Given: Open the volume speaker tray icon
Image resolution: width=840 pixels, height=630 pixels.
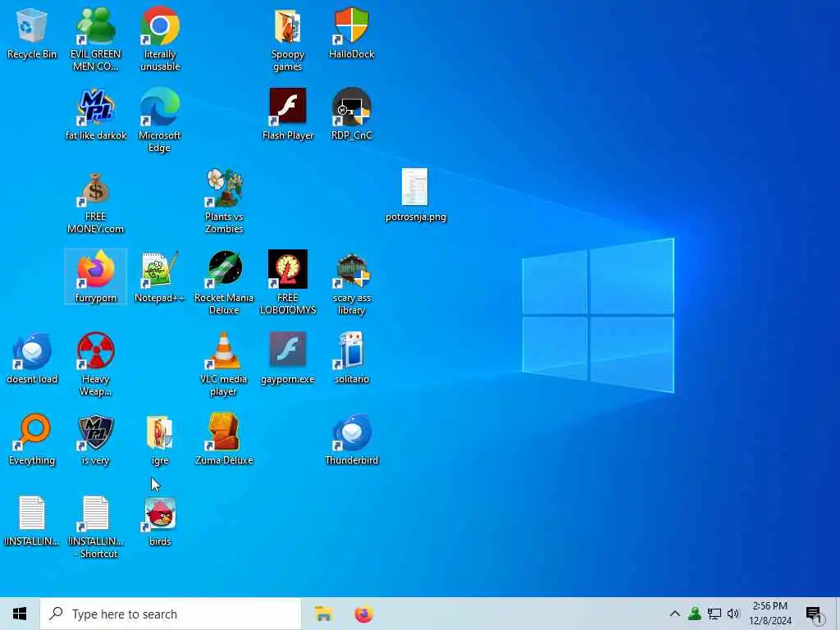Looking at the screenshot, I should (733, 614).
